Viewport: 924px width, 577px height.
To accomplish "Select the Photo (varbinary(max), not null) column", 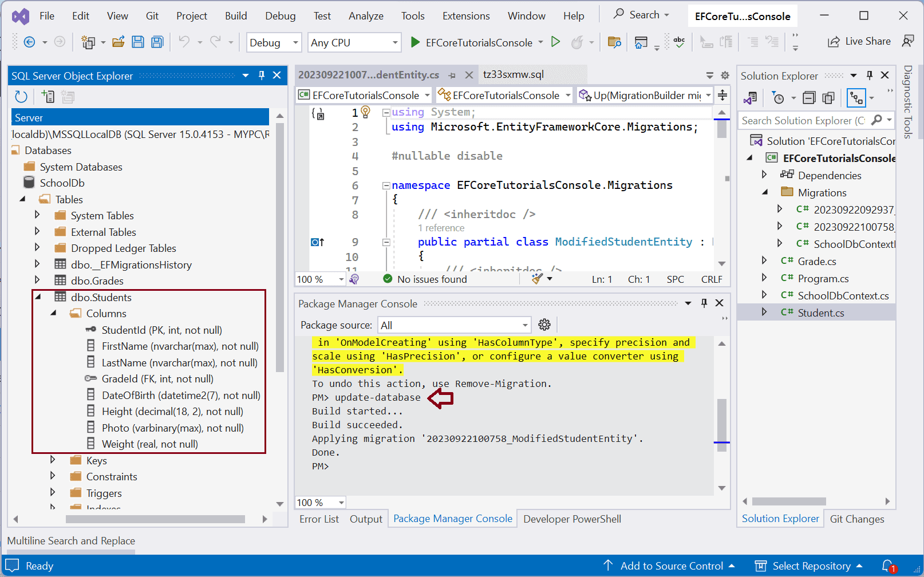I will click(x=172, y=428).
